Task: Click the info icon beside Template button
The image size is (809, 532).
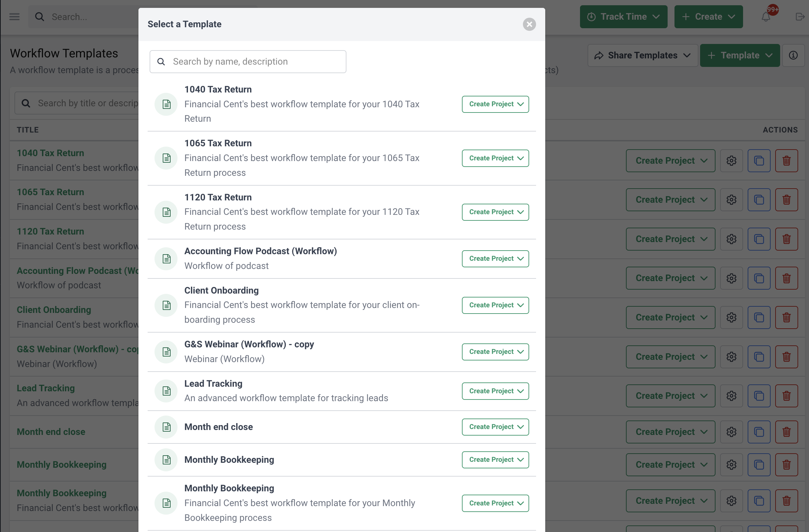Action: coord(793,55)
